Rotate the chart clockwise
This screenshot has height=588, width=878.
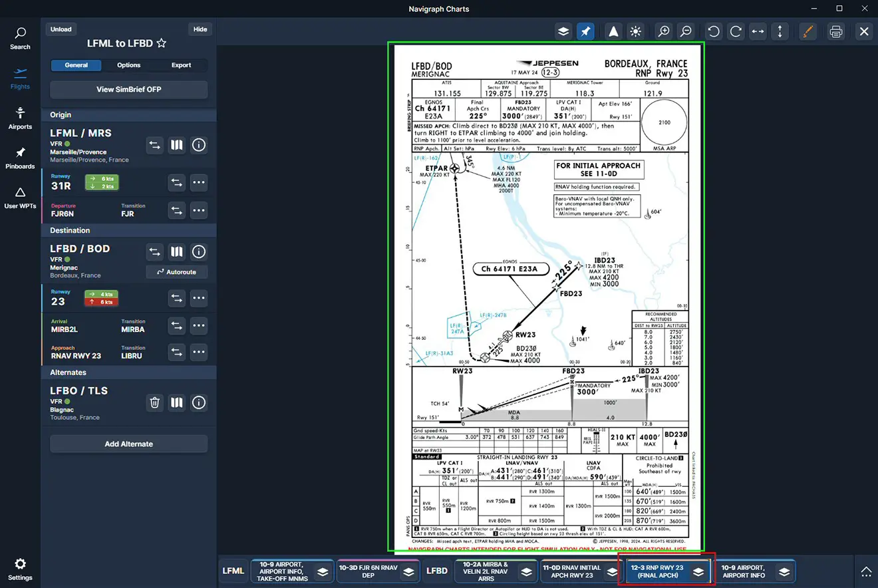[x=736, y=31]
